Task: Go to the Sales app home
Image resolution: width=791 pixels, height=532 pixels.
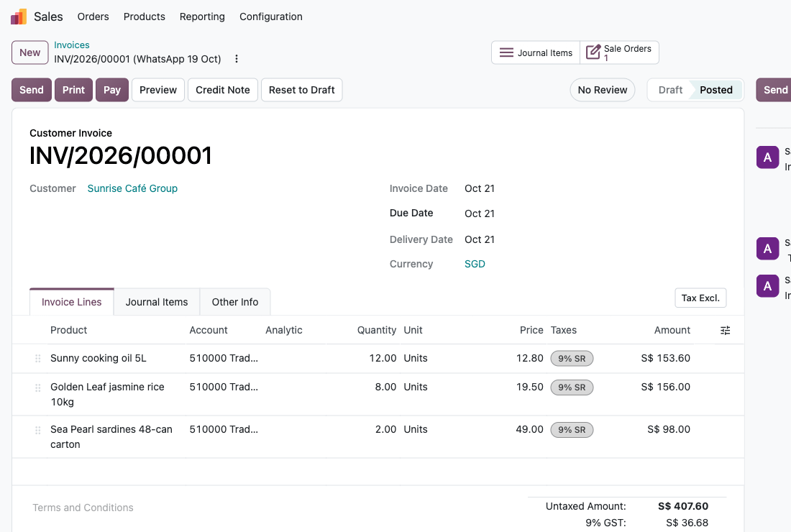Action: click(x=48, y=17)
